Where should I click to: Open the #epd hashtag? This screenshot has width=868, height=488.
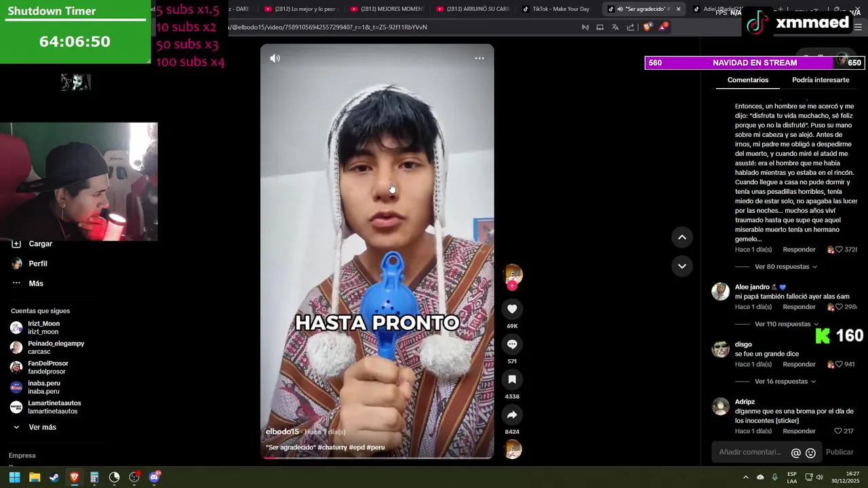point(357,447)
